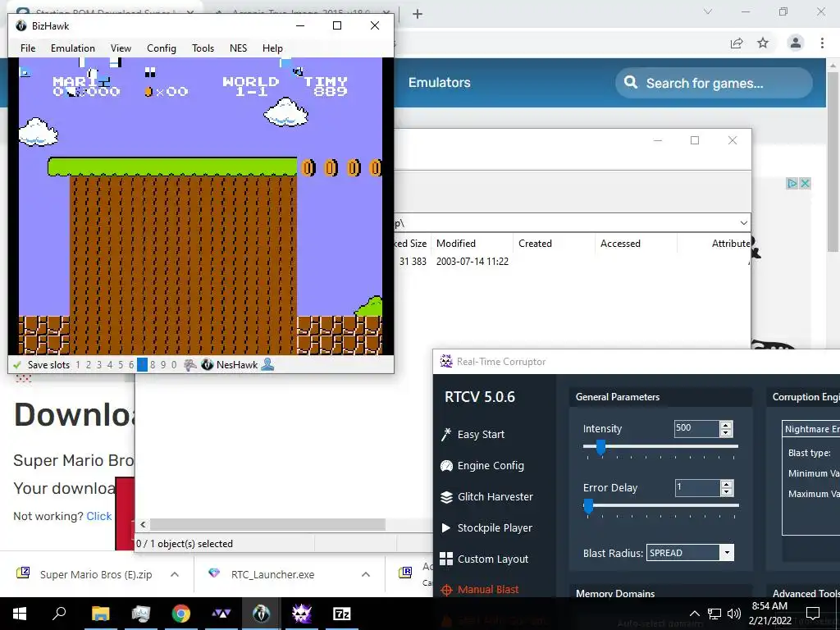Expand the 7-Zip address path dropdown
This screenshot has width=840, height=630.
pos(743,223)
